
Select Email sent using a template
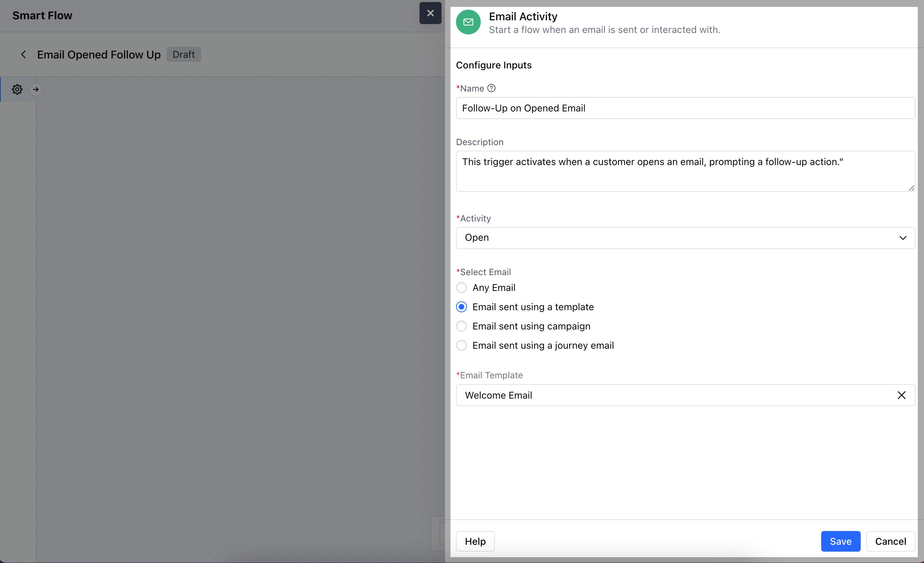point(461,307)
